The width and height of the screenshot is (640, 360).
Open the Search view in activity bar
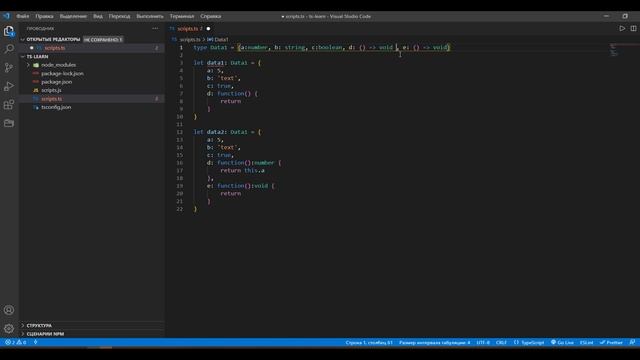[x=9, y=49]
